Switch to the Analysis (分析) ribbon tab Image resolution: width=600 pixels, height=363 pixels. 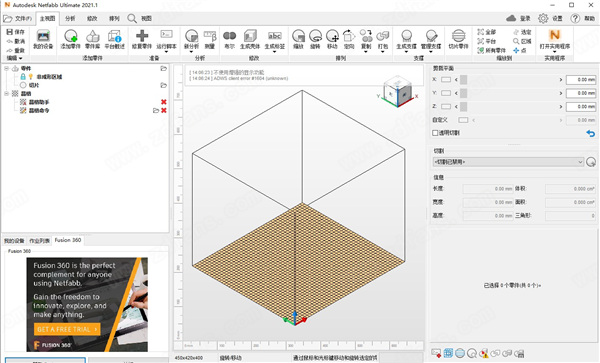click(x=70, y=18)
